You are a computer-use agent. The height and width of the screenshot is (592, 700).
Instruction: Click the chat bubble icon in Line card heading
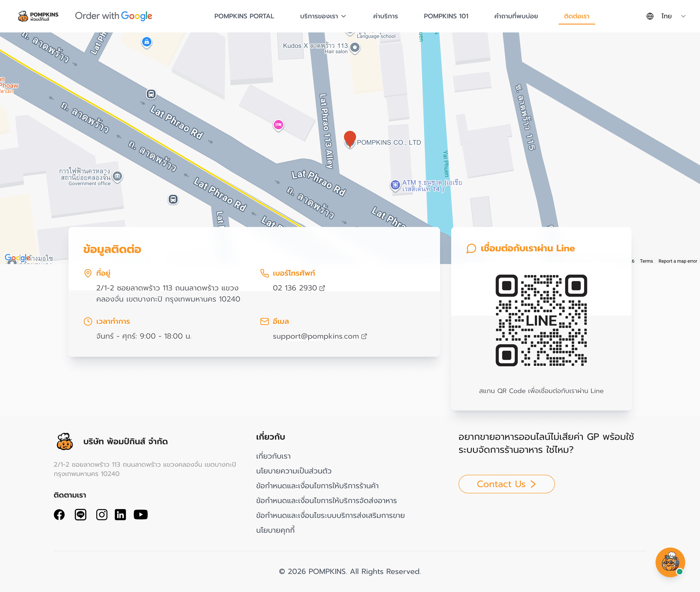[471, 248]
